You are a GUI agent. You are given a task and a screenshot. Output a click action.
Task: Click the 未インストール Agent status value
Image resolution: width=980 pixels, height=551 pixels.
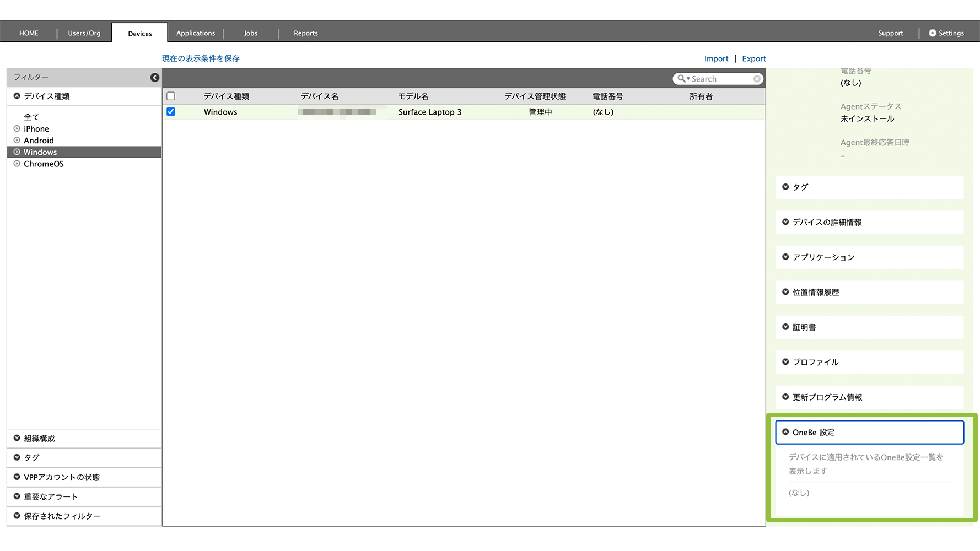click(868, 119)
